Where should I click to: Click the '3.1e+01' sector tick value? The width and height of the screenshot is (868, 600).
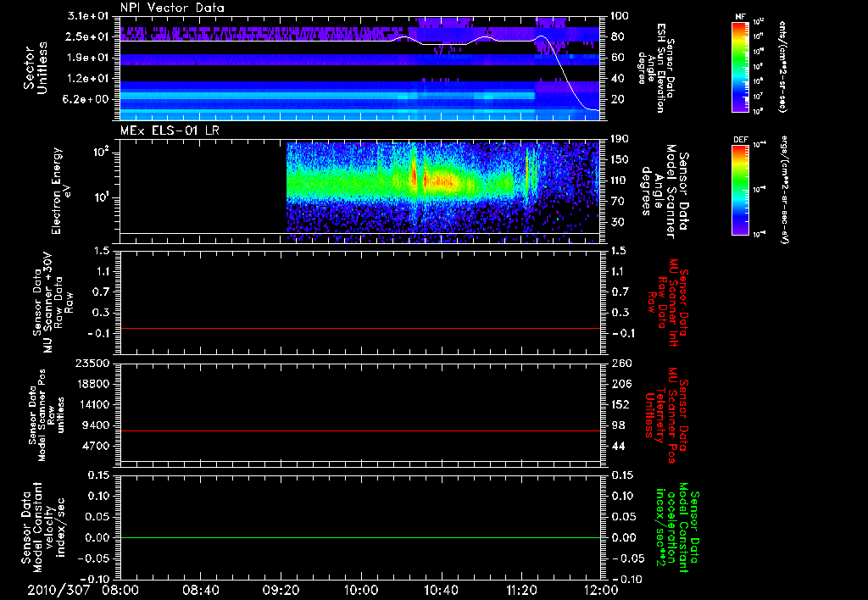[88, 16]
